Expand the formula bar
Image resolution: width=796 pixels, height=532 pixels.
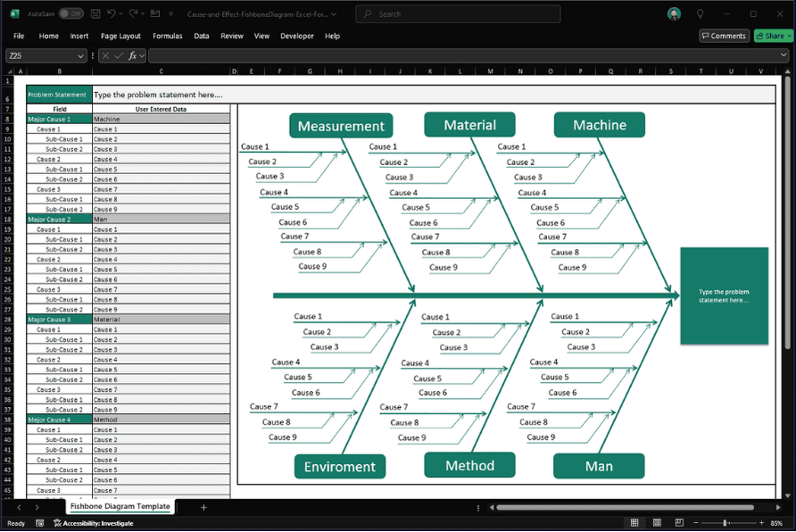783,55
